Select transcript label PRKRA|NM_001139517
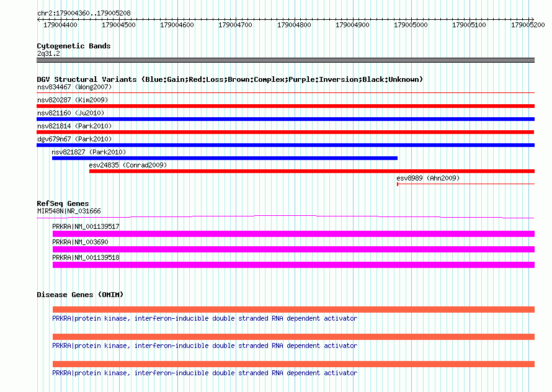The image size is (552, 392). (x=86, y=227)
